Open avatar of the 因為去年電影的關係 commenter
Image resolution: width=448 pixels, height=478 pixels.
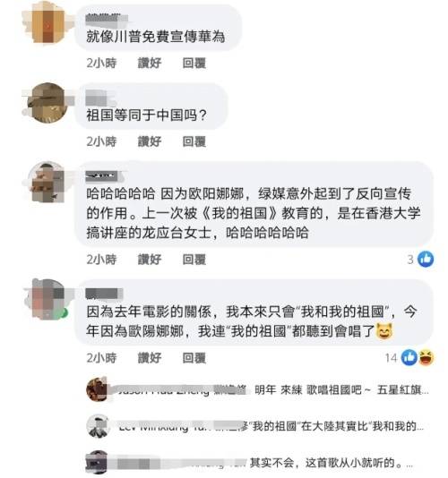47,299
